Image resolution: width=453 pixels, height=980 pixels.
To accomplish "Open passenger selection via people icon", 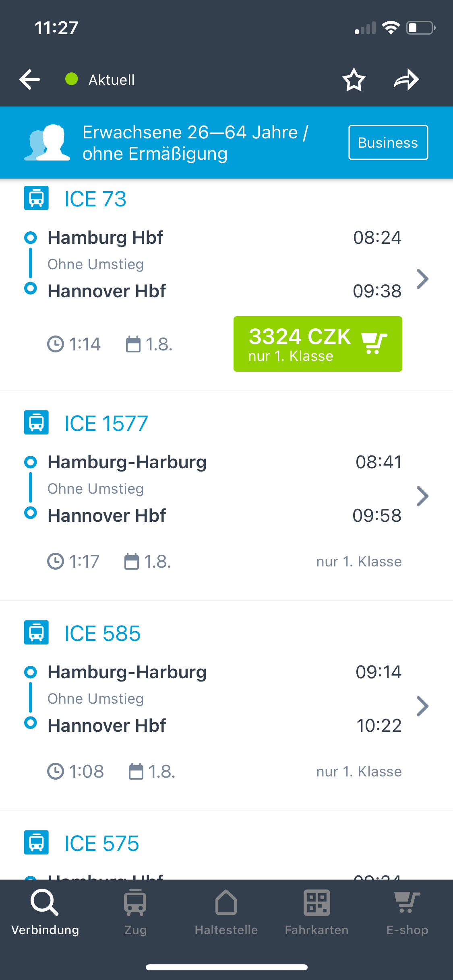I will 48,143.
